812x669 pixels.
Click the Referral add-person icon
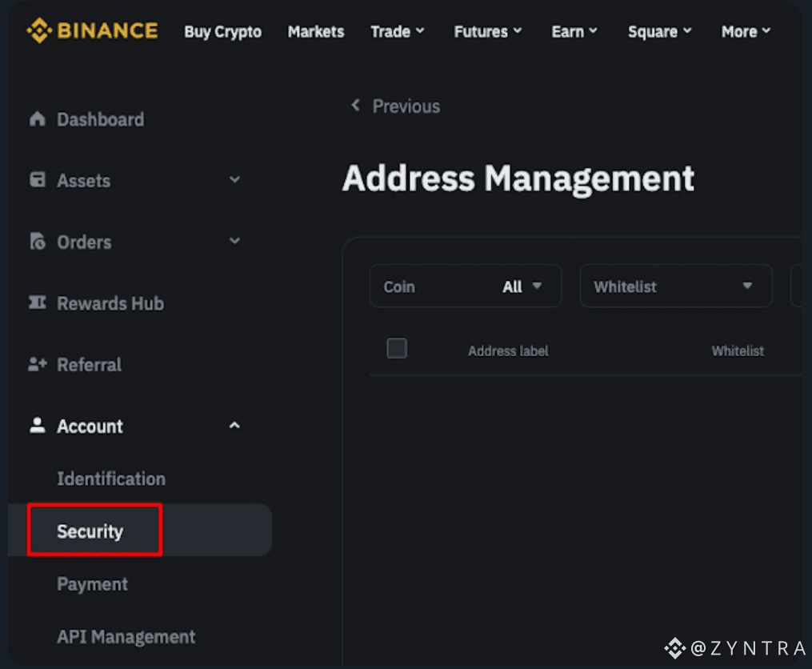[37, 364]
